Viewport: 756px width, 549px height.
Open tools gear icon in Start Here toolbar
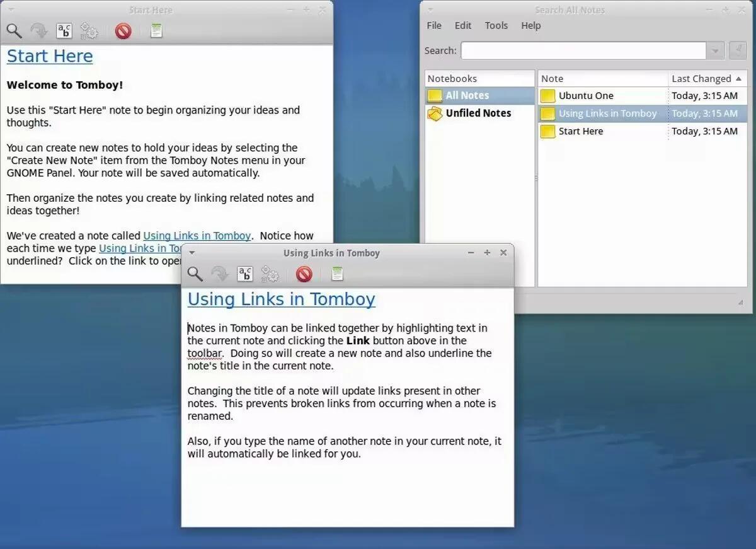(x=89, y=30)
